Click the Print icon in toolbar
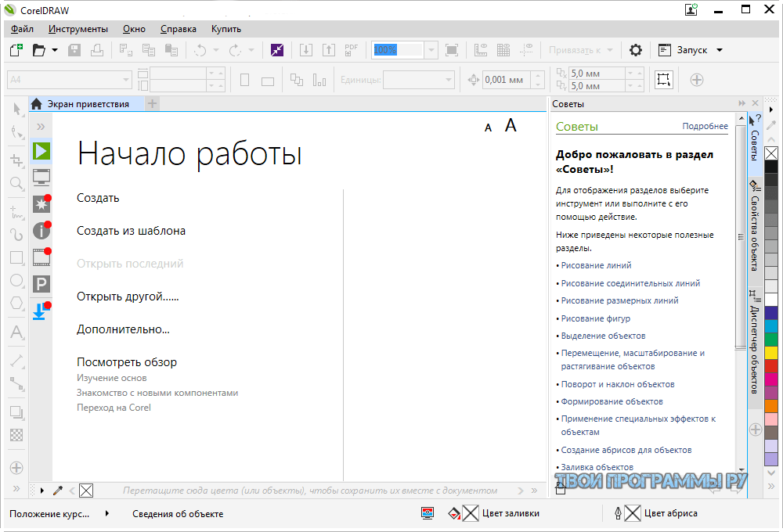 coord(97,50)
